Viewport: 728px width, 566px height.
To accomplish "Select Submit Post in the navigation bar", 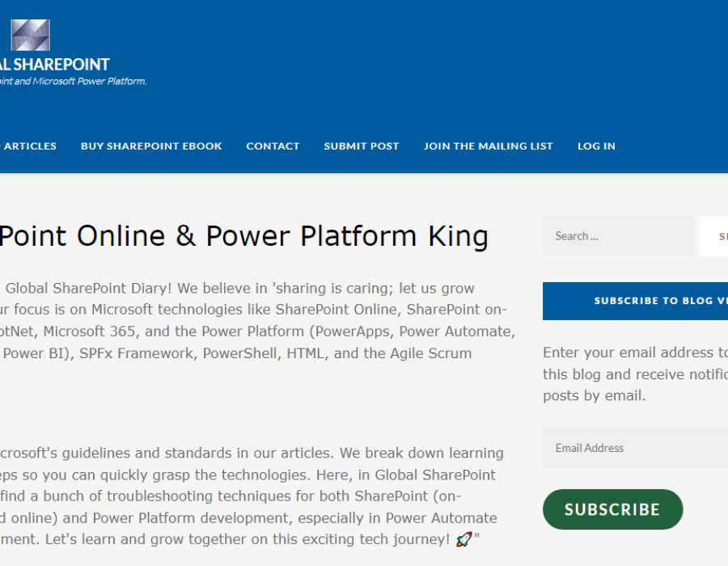I will coord(362,146).
